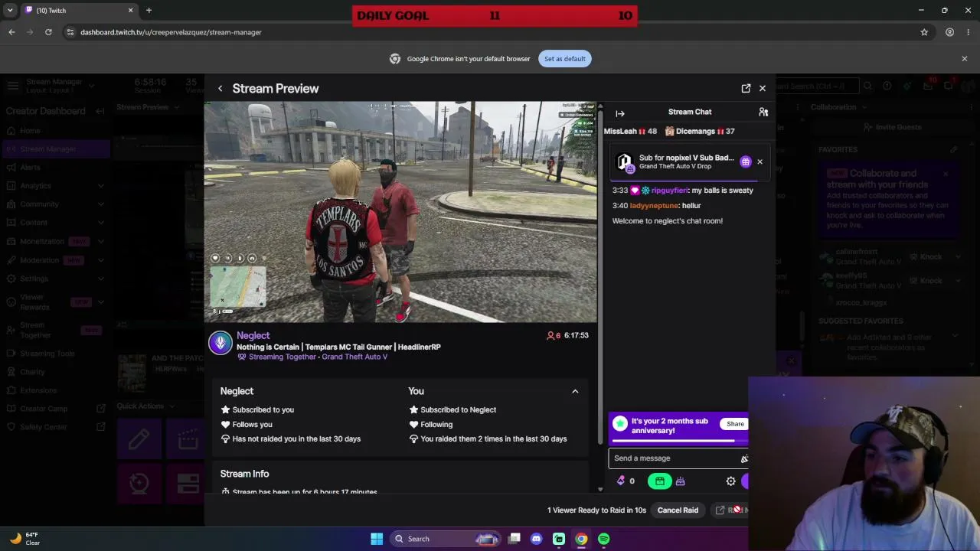Viewport: 980px width, 551px height.
Task: Click the stream preview video
Action: (400, 212)
